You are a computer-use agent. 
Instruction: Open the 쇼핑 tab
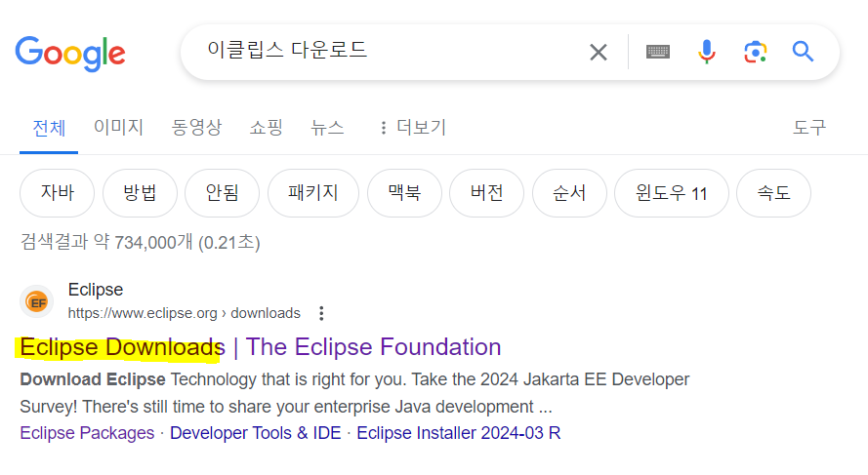coord(267,127)
